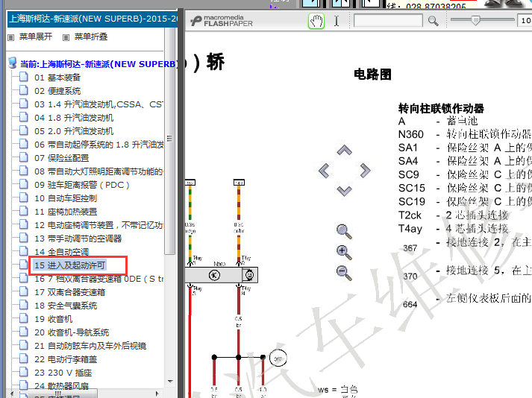Click the computer icon at tree root
Viewport: 532px width, 398px height.
pyautogui.click(x=13, y=63)
